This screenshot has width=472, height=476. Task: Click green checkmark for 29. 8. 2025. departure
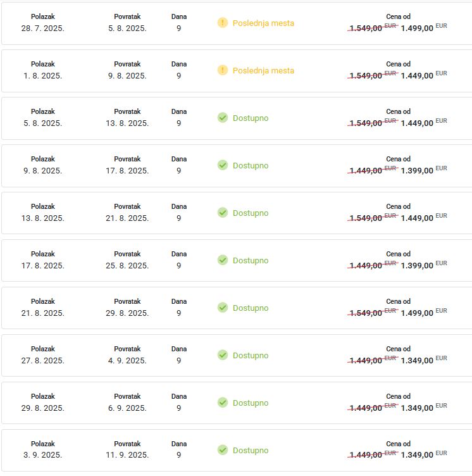(223, 403)
